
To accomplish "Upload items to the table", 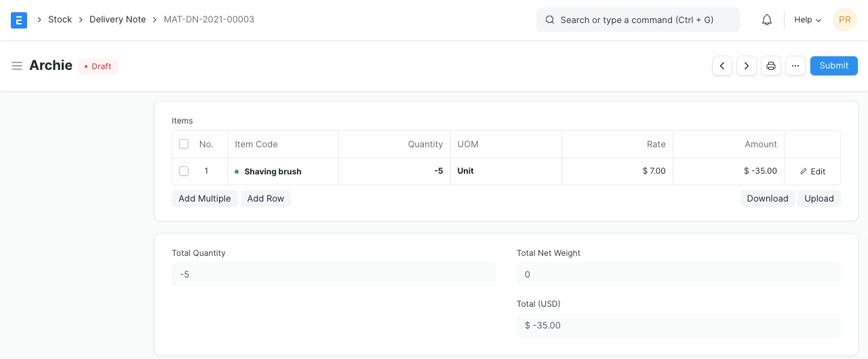I will pos(818,198).
